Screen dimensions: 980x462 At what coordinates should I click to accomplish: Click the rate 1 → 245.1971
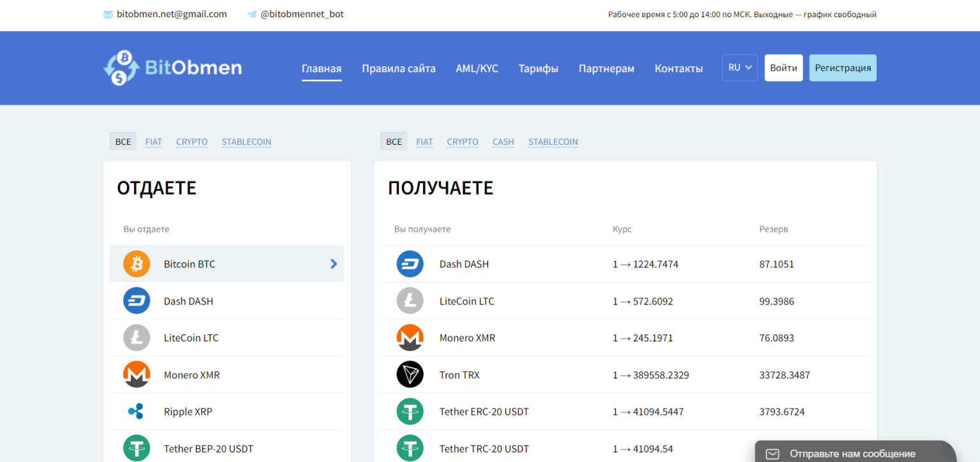[642, 338]
